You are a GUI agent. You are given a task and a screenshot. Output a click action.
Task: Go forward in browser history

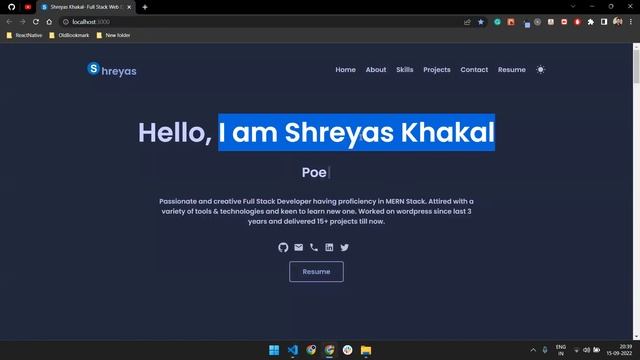(x=22, y=22)
